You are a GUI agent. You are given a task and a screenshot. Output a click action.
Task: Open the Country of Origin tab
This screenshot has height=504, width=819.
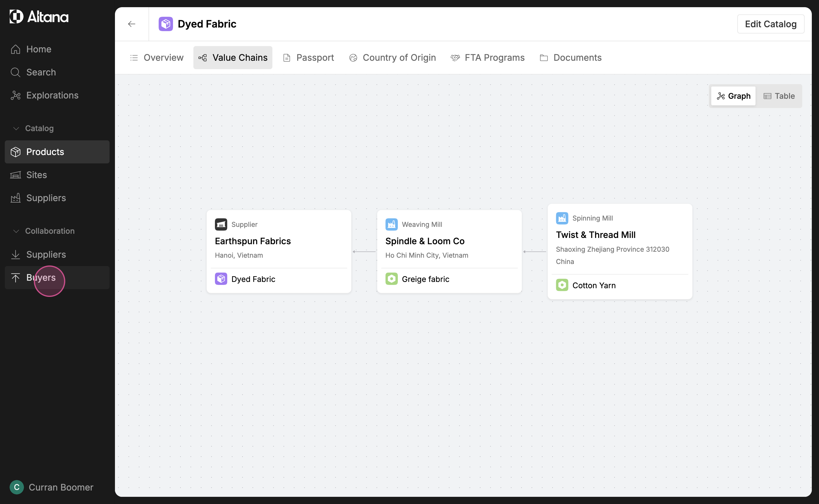tap(392, 58)
